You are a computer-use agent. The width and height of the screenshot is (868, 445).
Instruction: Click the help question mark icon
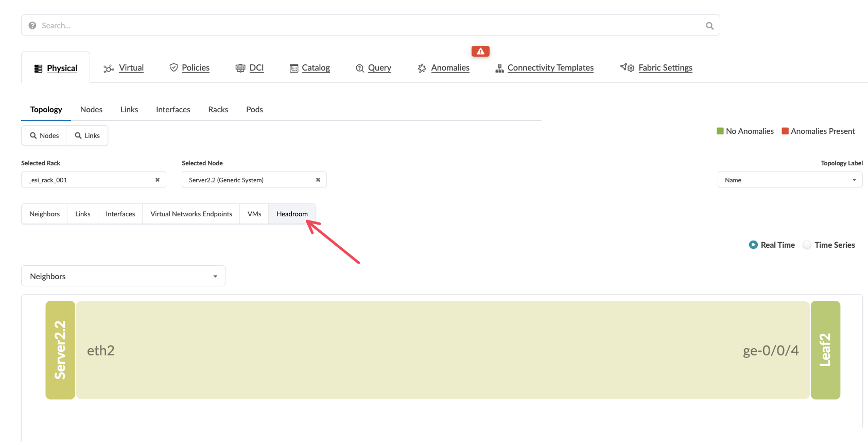tap(32, 26)
